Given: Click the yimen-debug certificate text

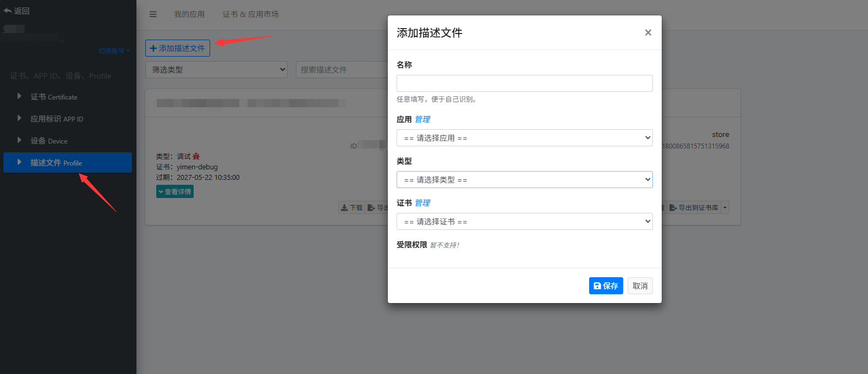Looking at the screenshot, I should coord(197,167).
